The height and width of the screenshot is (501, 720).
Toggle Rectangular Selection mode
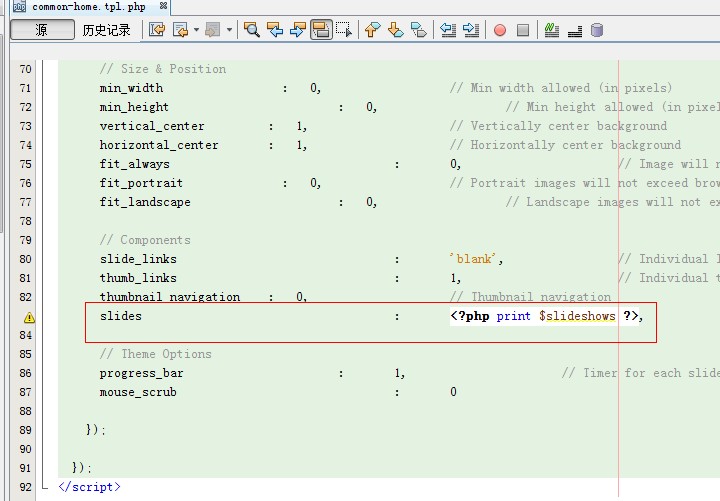[343, 30]
